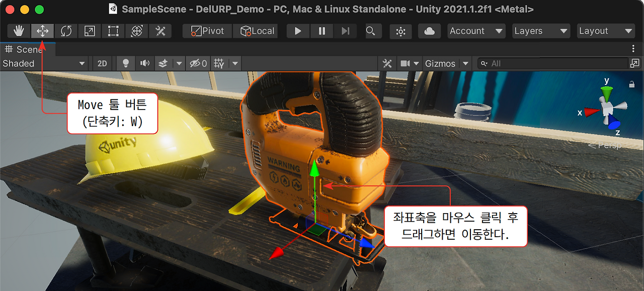Toggle grid visibility

point(219,63)
